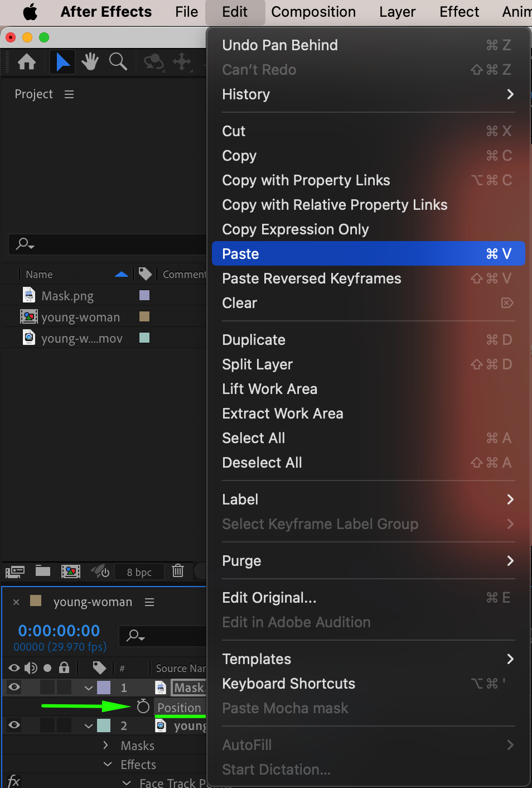The width and height of the screenshot is (532, 788).
Task: Create a new composition from Project footer icon
Action: click(71, 571)
